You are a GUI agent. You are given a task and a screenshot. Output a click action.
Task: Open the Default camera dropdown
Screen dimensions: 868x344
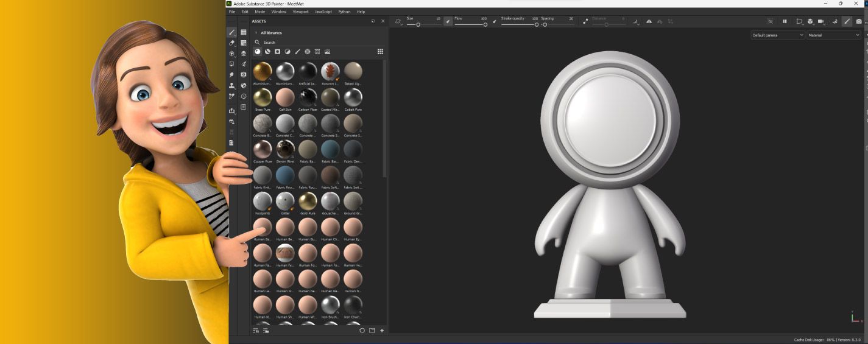click(x=778, y=35)
